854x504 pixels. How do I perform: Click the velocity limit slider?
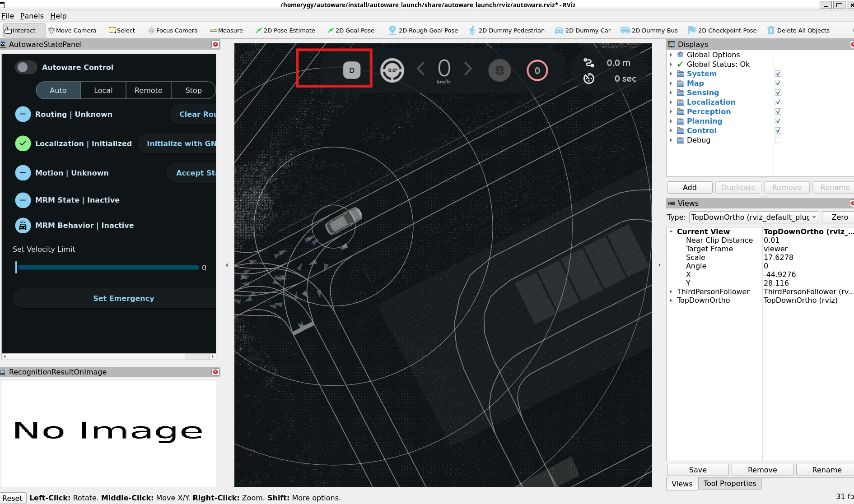tap(107, 268)
